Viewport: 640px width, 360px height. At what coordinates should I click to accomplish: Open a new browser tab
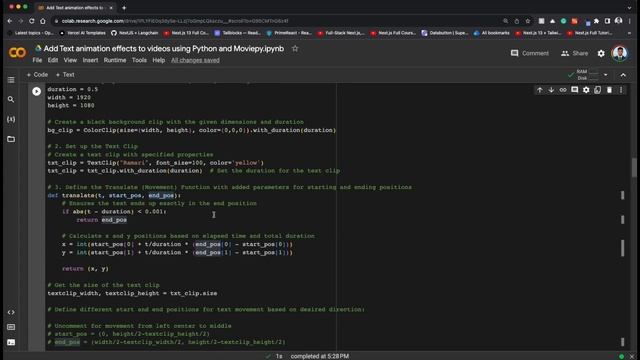[x=124, y=8]
